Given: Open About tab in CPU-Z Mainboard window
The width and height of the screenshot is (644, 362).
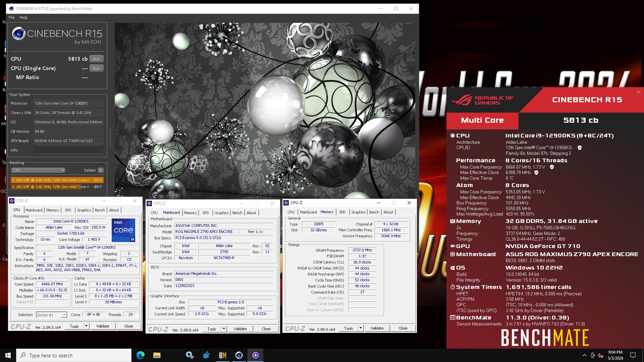Looking at the screenshot, I should (252, 213).
